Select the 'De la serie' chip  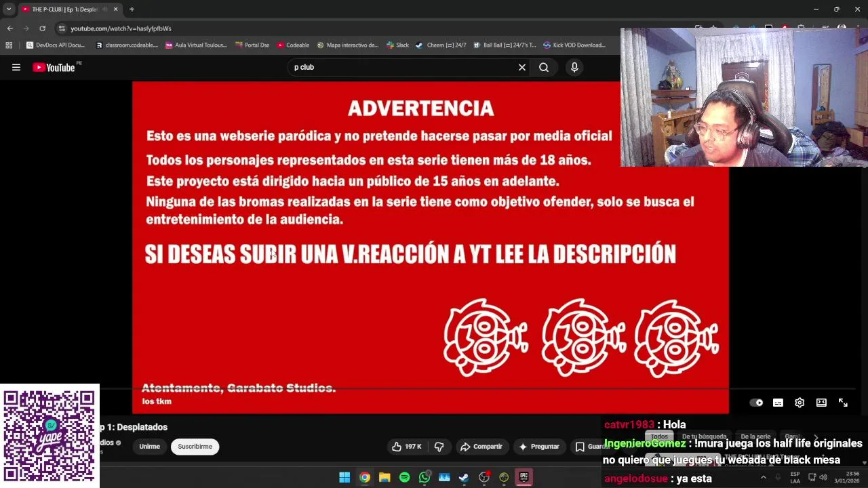coord(755,436)
